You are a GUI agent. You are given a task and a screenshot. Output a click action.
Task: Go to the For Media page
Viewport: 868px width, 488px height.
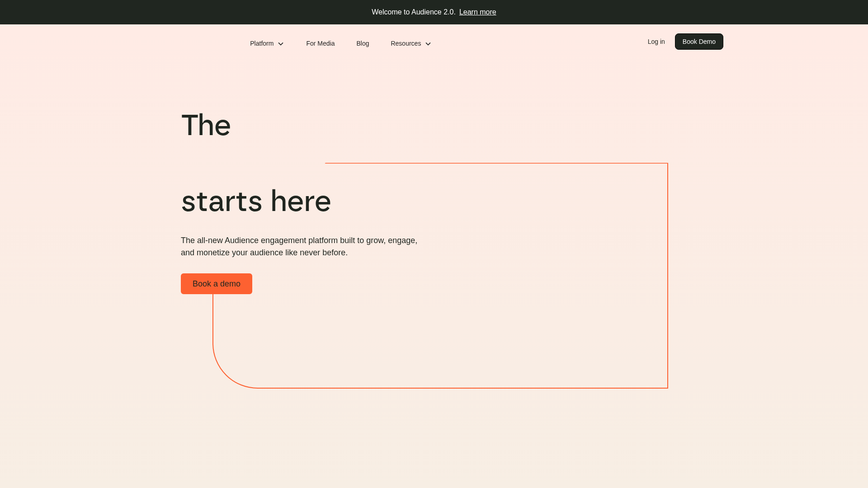(x=320, y=43)
